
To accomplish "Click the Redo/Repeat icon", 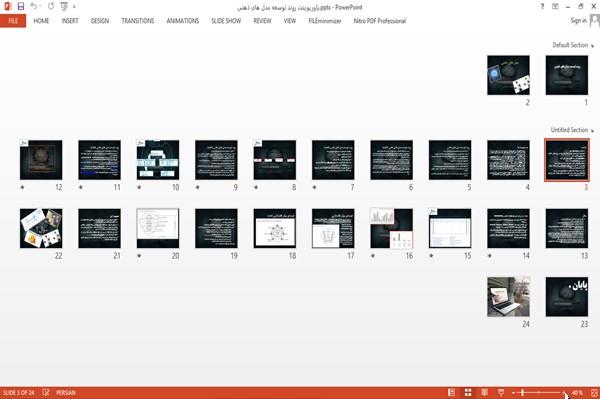I will 51,7.
